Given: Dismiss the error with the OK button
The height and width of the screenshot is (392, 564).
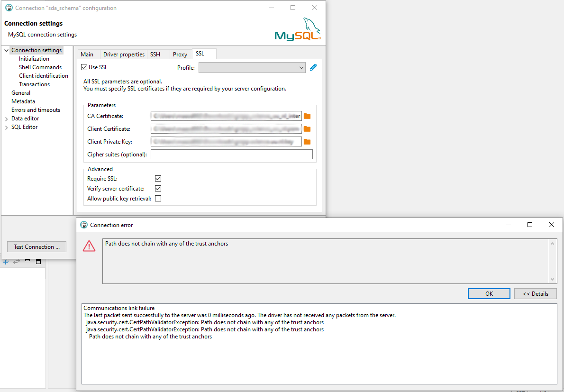Looking at the screenshot, I should [x=489, y=293].
